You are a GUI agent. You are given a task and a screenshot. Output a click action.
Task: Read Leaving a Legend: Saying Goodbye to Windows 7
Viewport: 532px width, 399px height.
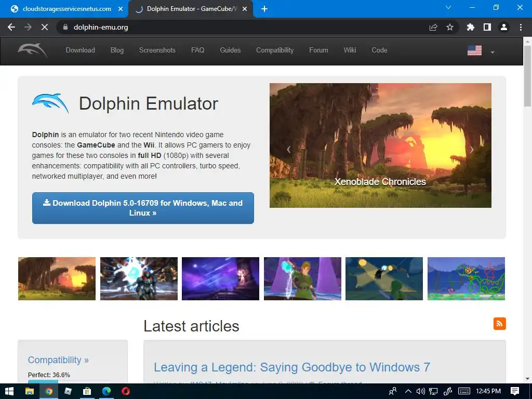point(292,367)
